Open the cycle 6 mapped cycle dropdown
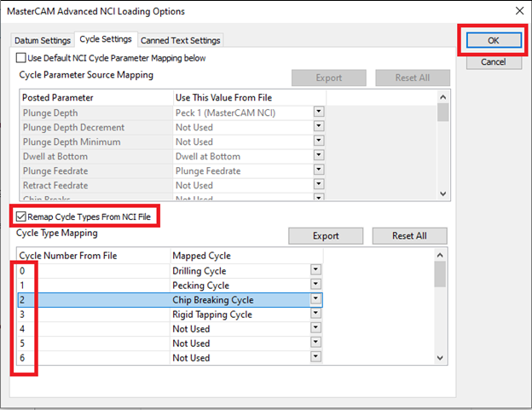The height and width of the screenshot is (410, 532). click(315, 357)
